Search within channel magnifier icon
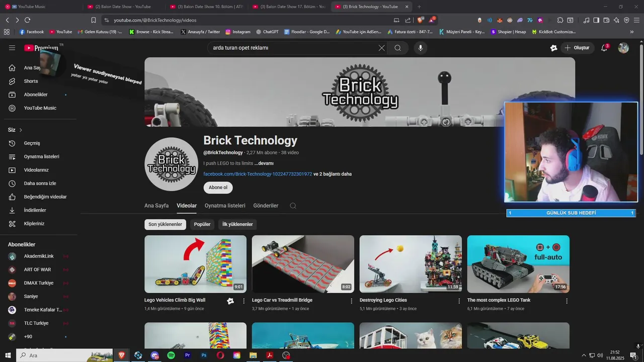 click(x=293, y=206)
